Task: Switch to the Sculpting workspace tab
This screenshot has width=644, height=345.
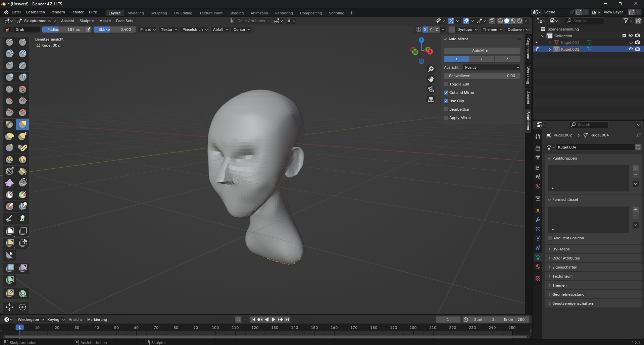Action: 159,13
